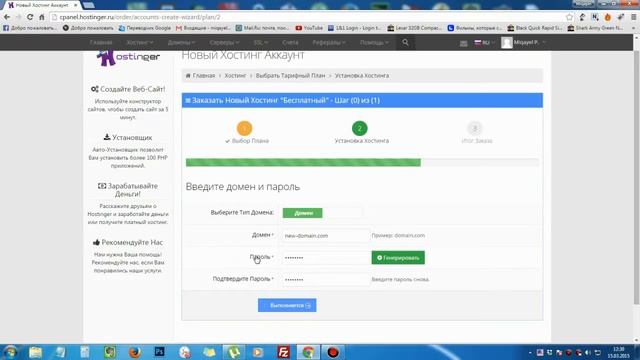
Task: Open Windows Explorer folder in taskbar
Action: point(36,352)
